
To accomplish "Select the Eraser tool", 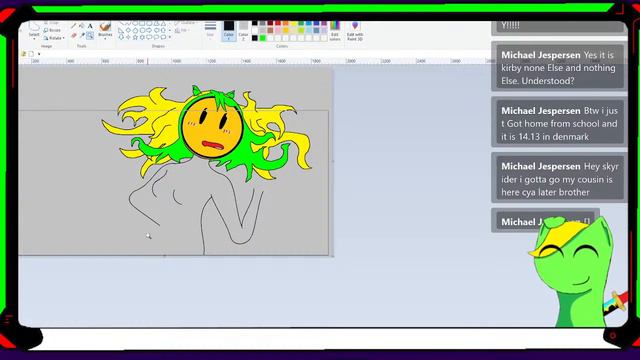I will pos(74,36).
